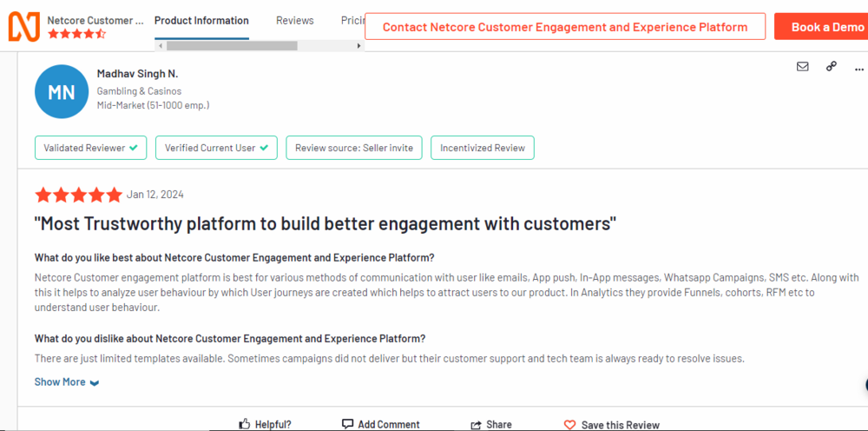Click the Gambling & Casinos industry text
The image size is (868, 431).
click(x=139, y=91)
